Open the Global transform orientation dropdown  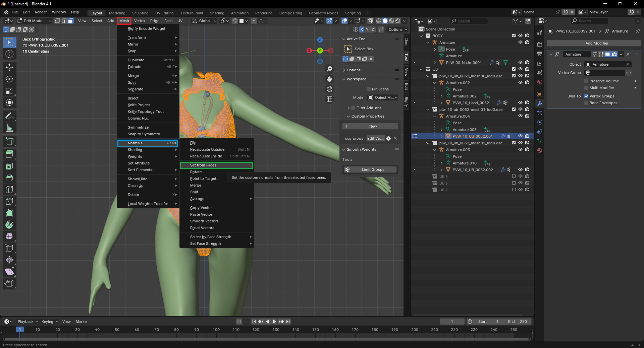coord(204,21)
